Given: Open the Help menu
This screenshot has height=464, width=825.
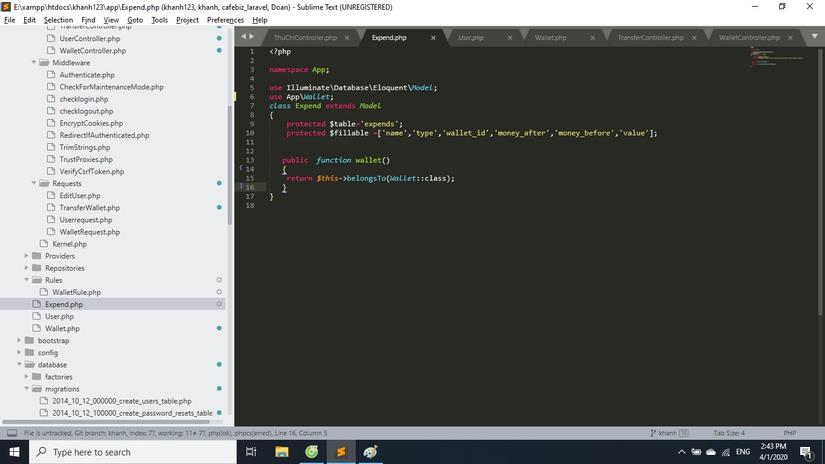Looking at the screenshot, I should (259, 20).
